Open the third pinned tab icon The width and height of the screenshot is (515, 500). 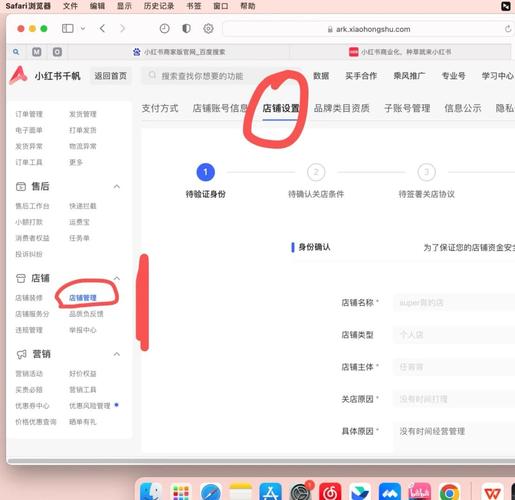coord(57,52)
